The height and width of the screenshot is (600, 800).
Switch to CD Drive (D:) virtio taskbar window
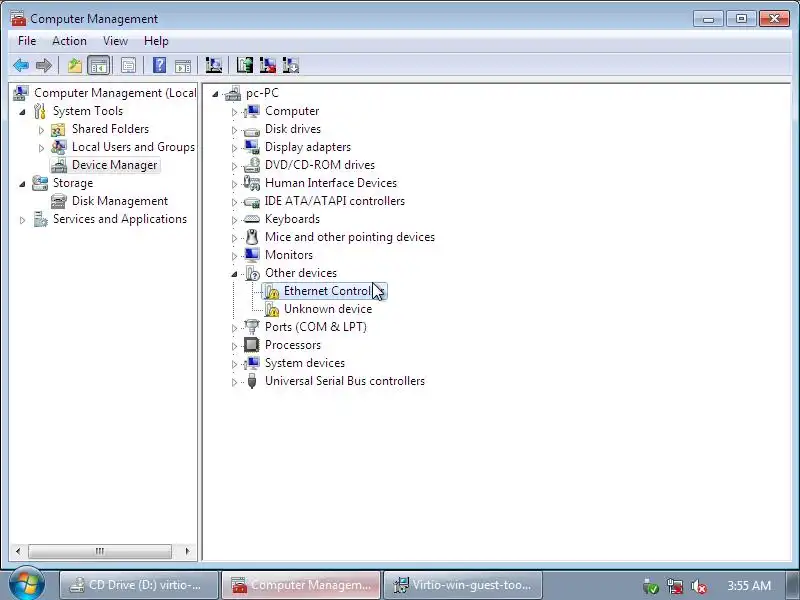tap(139, 585)
